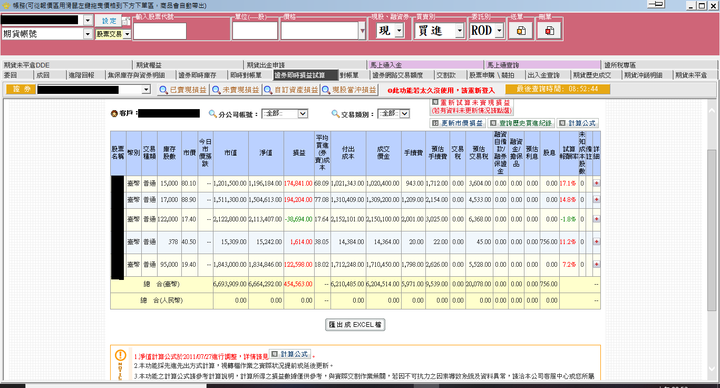Open the top account number dropdown
Image resolution: width=720 pixels, height=388 pixels.
pos(88,20)
